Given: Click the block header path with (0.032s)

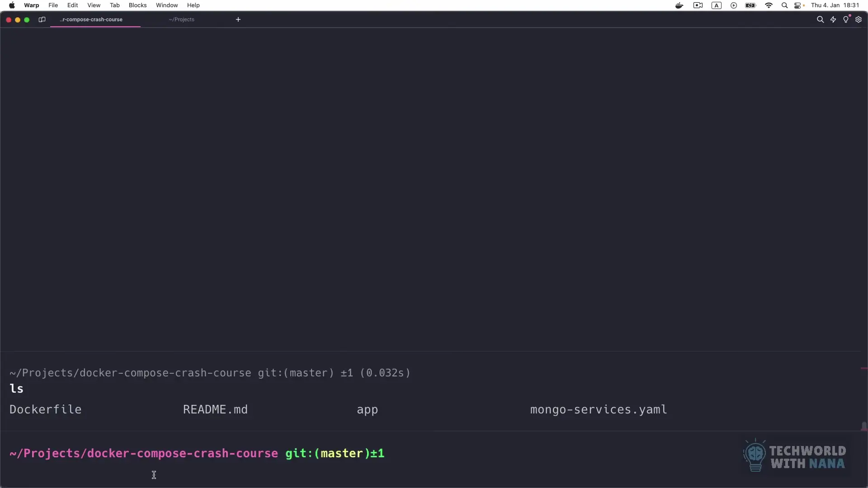Looking at the screenshot, I should pyautogui.click(x=210, y=373).
